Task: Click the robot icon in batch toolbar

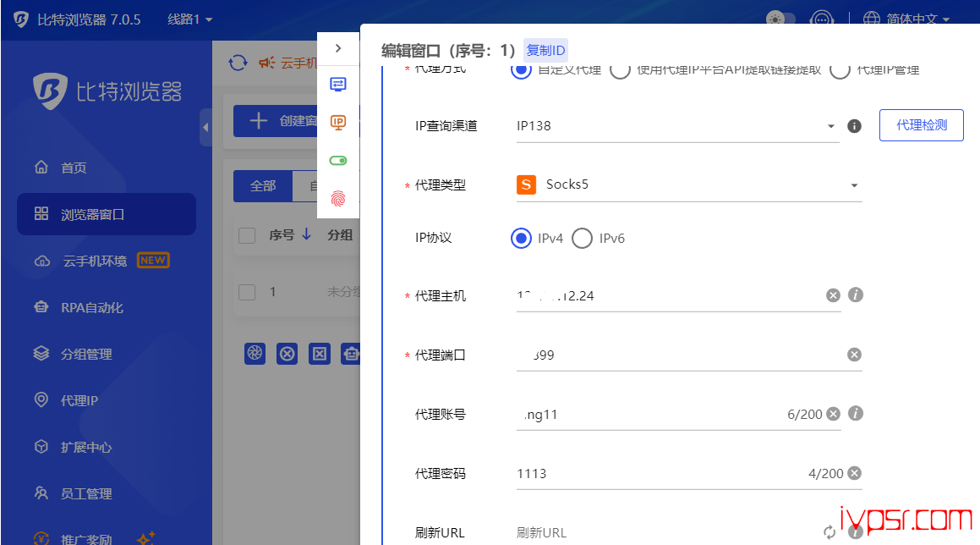Action: (351, 354)
